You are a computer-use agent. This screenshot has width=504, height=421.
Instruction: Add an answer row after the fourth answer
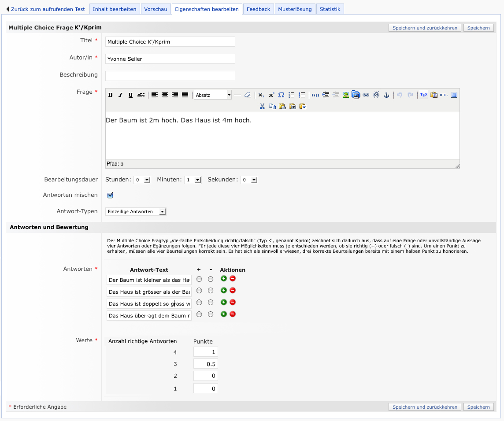coord(224,314)
